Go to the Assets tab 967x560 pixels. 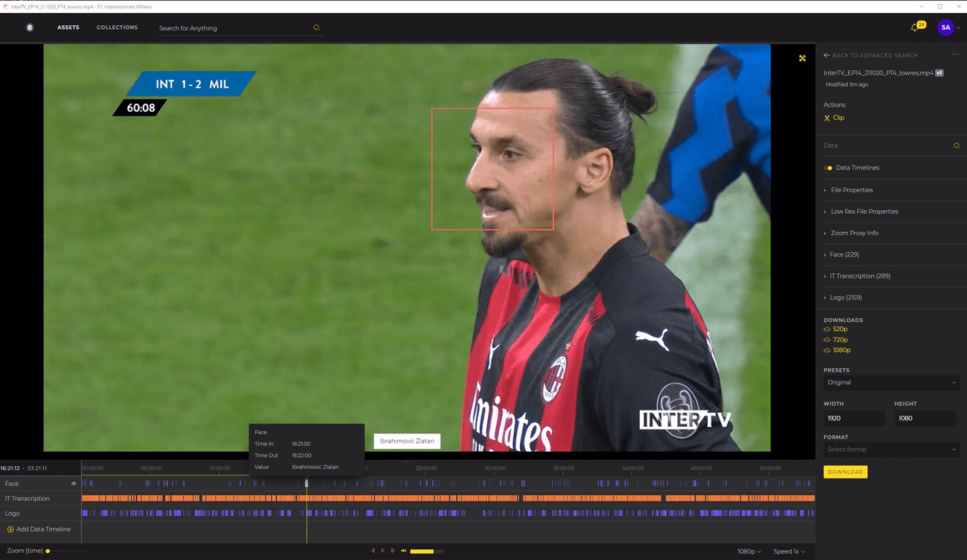(x=68, y=27)
